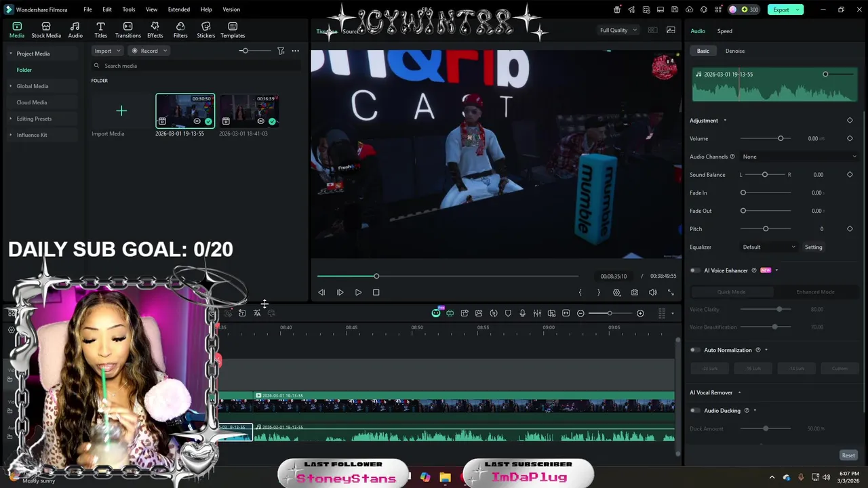Click the zoom-in plus on timeline
The image size is (868, 488).
[640, 313]
